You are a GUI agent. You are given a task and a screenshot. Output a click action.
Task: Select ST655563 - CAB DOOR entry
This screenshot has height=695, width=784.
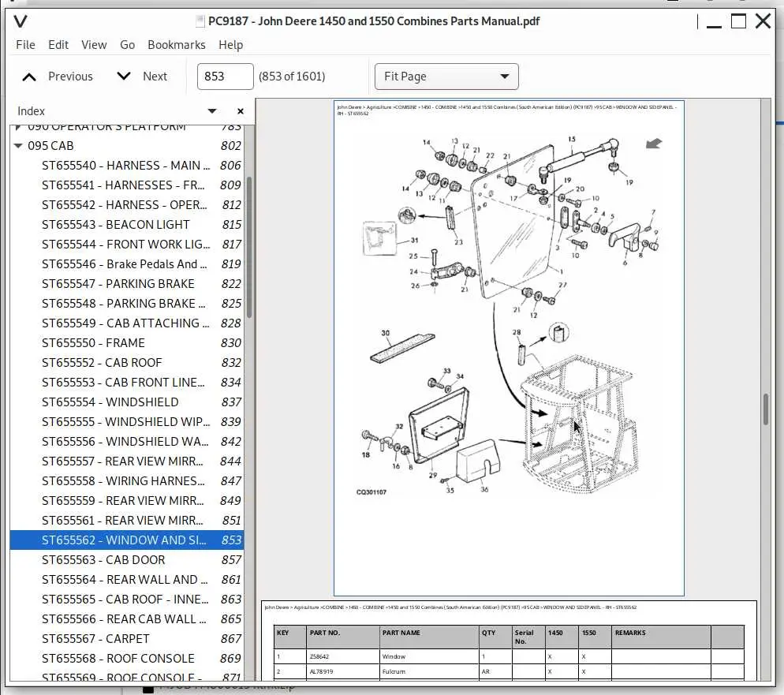[127, 560]
